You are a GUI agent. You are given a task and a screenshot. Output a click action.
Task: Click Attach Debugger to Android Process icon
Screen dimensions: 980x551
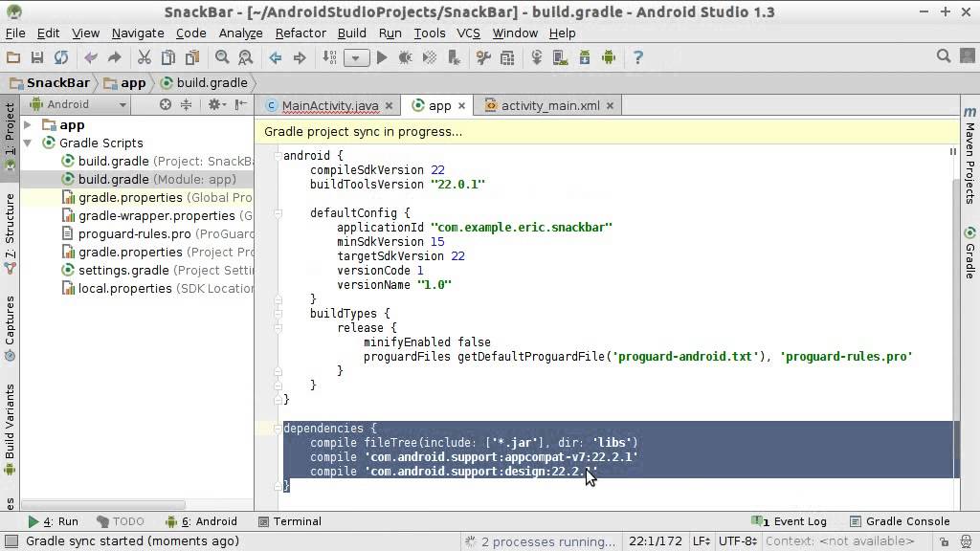point(455,57)
